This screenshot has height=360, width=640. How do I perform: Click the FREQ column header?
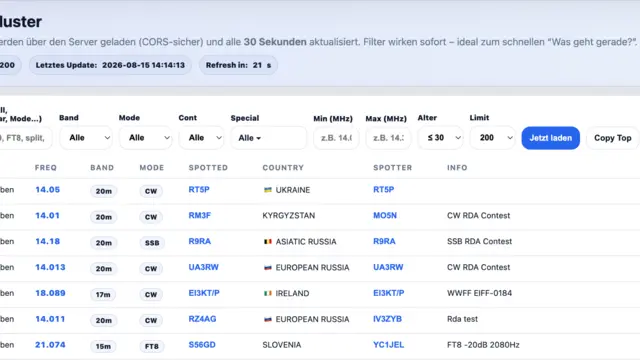[x=46, y=168]
